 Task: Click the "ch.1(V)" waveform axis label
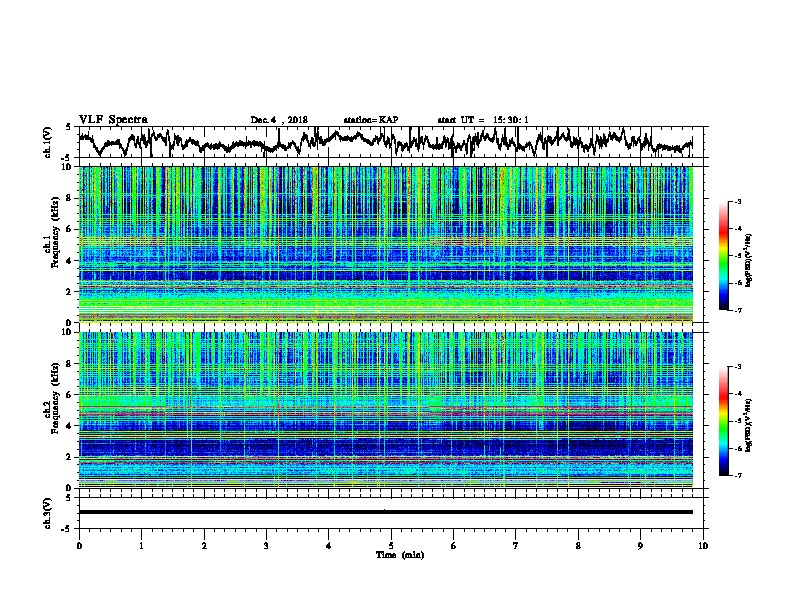pos(48,142)
